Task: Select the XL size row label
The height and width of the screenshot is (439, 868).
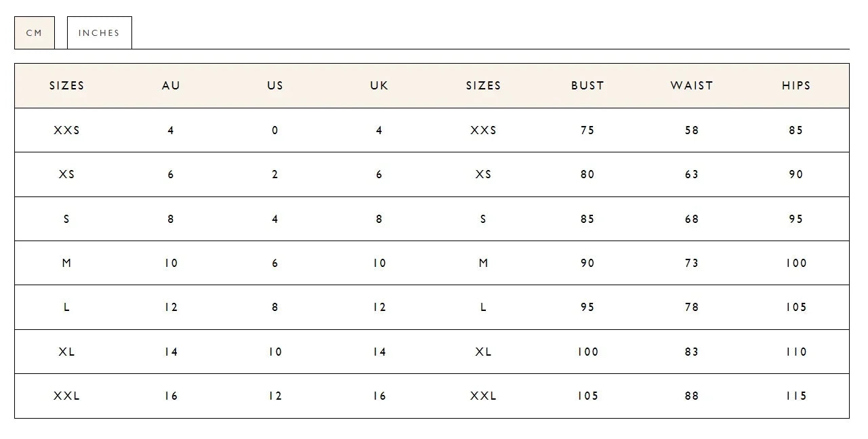Action: tap(66, 352)
